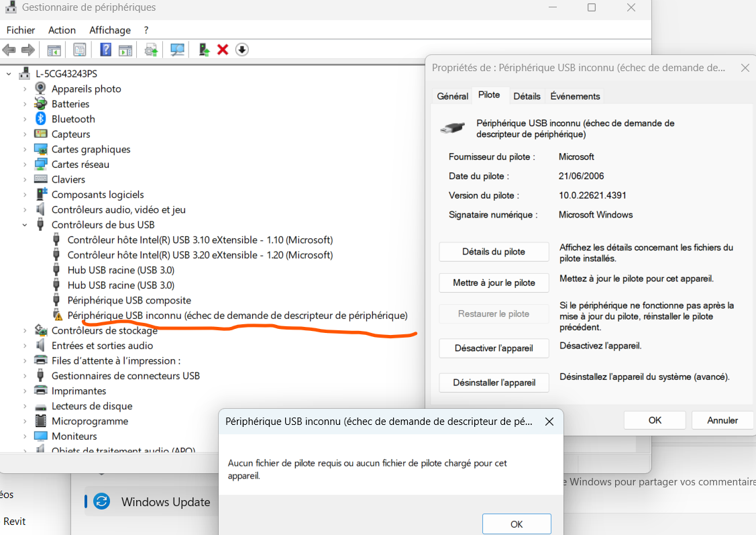This screenshot has height=535, width=756.
Task: Click Show/Hide console tree toolbar icon
Action: [54, 50]
